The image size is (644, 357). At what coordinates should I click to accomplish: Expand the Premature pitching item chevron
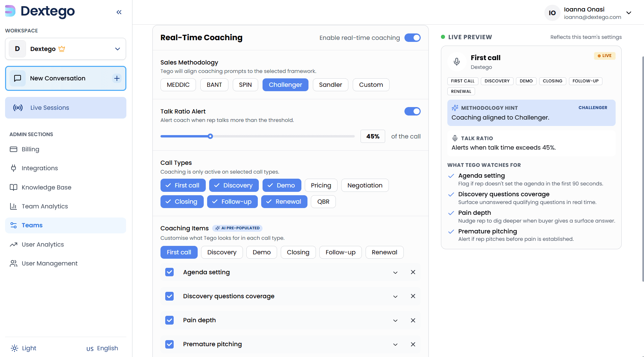pos(395,345)
